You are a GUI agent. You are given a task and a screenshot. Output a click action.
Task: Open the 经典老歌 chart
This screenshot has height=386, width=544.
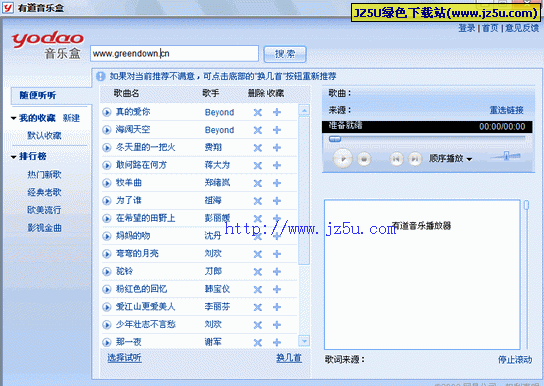44,192
